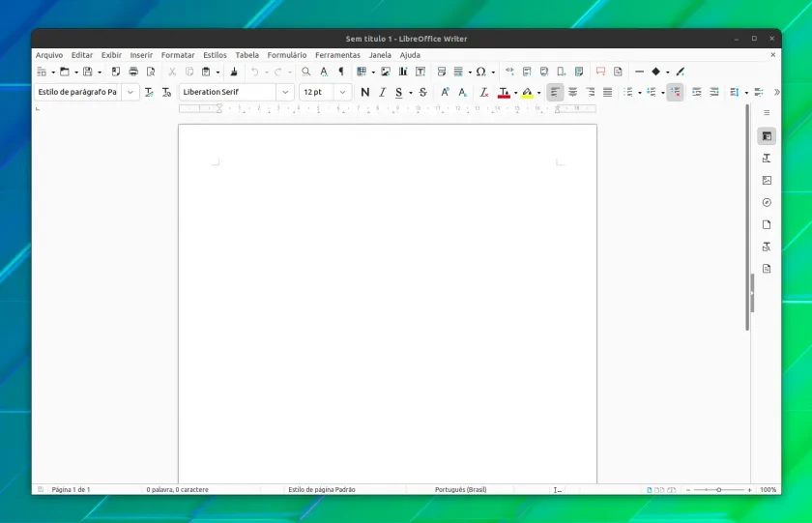This screenshot has width=812, height=523.
Task: Click the 100% zoom level
Action: point(768,490)
